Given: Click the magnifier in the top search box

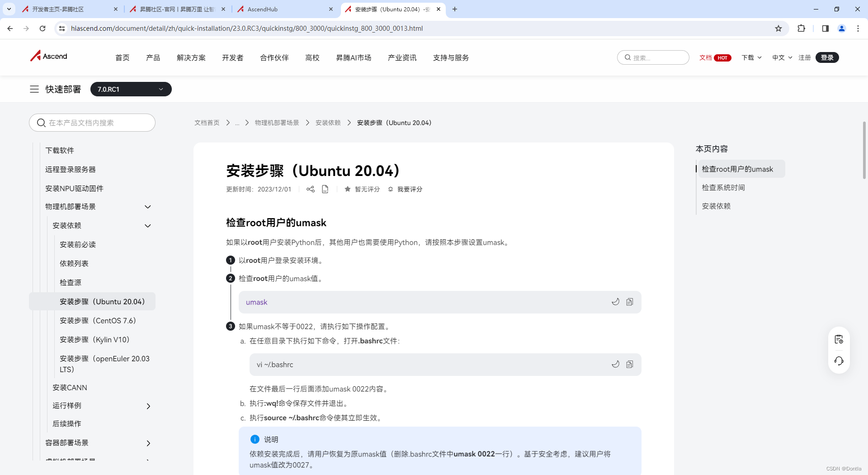Looking at the screenshot, I should [627, 57].
